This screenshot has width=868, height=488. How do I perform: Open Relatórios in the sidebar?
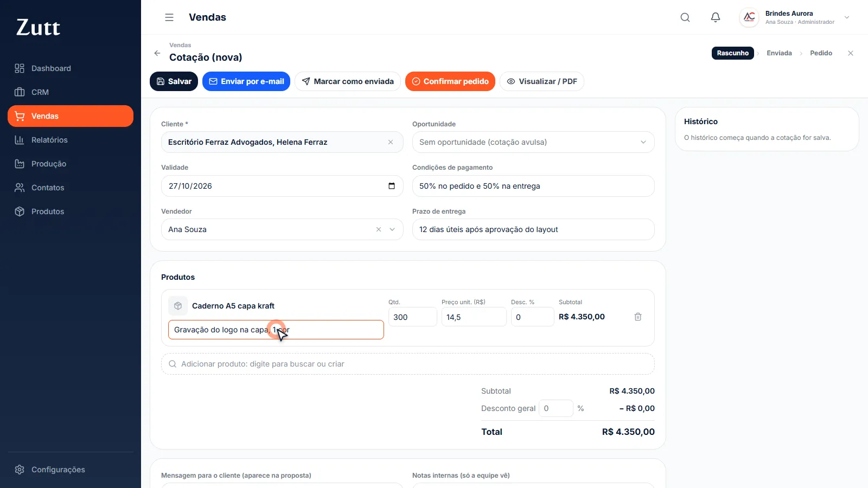(71, 140)
